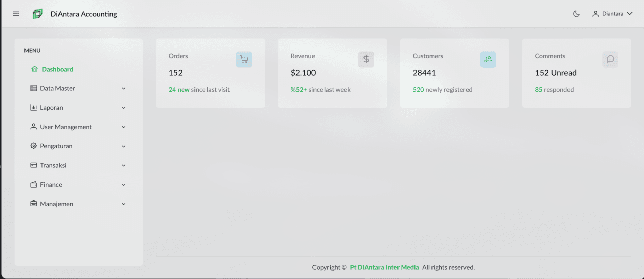The height and width of the screenshot is (279, 644).
Task: Click the Finance wallet icon
Action: tap(33, 184)
